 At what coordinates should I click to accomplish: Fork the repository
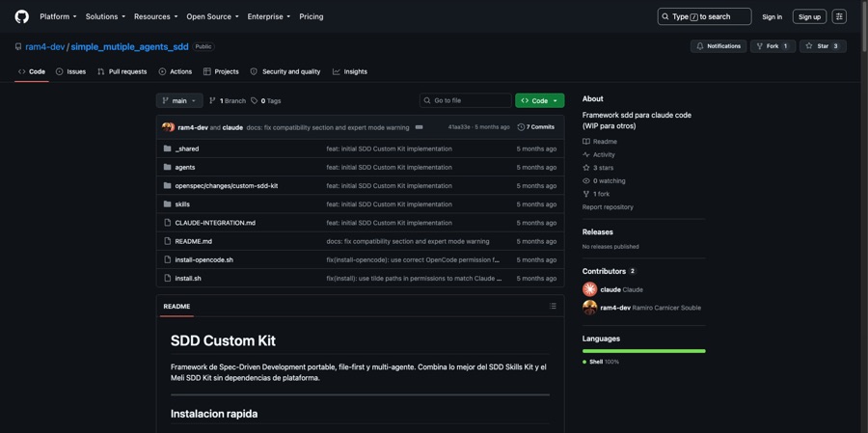point(773,46)
